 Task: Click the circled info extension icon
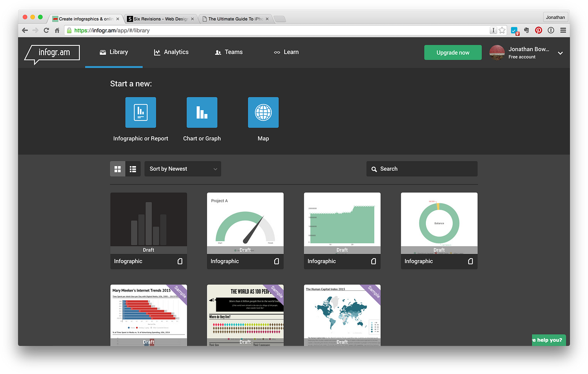click(551, 30)
